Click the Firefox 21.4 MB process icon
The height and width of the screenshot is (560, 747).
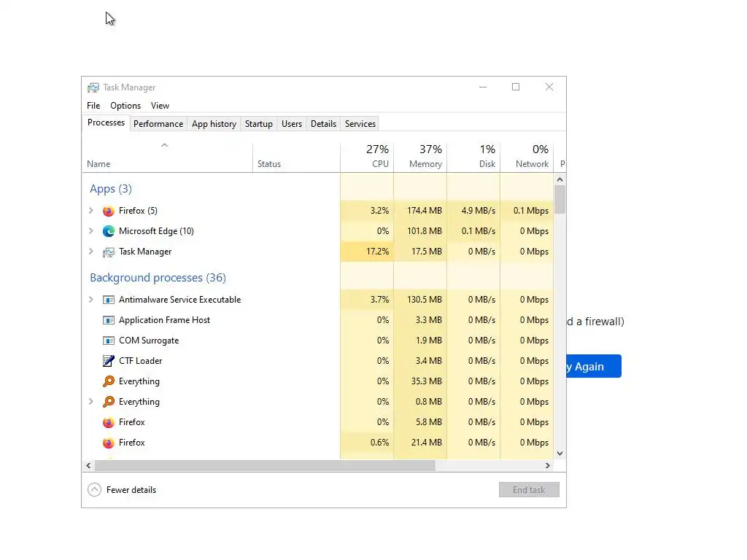(x=109, y=443)
